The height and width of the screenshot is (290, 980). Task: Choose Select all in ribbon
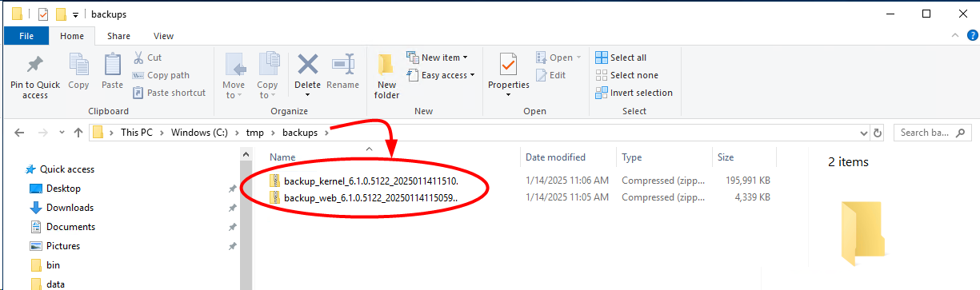(621, 58)
